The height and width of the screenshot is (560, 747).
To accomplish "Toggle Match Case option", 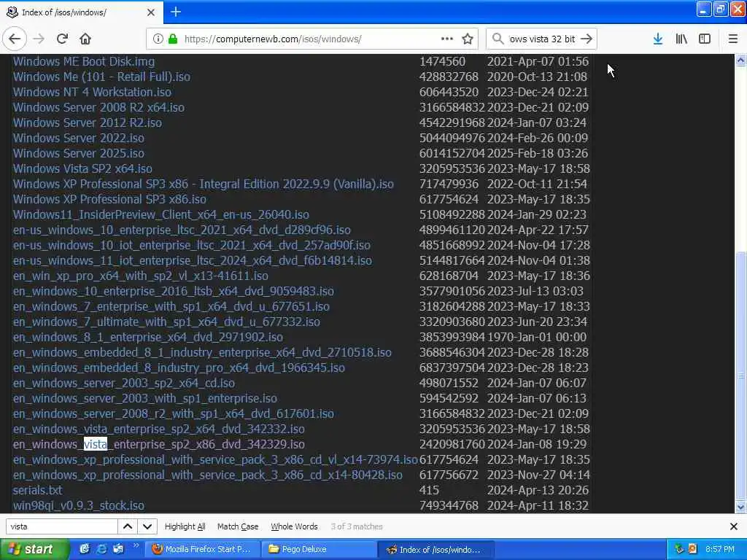I will click(238, 526).
